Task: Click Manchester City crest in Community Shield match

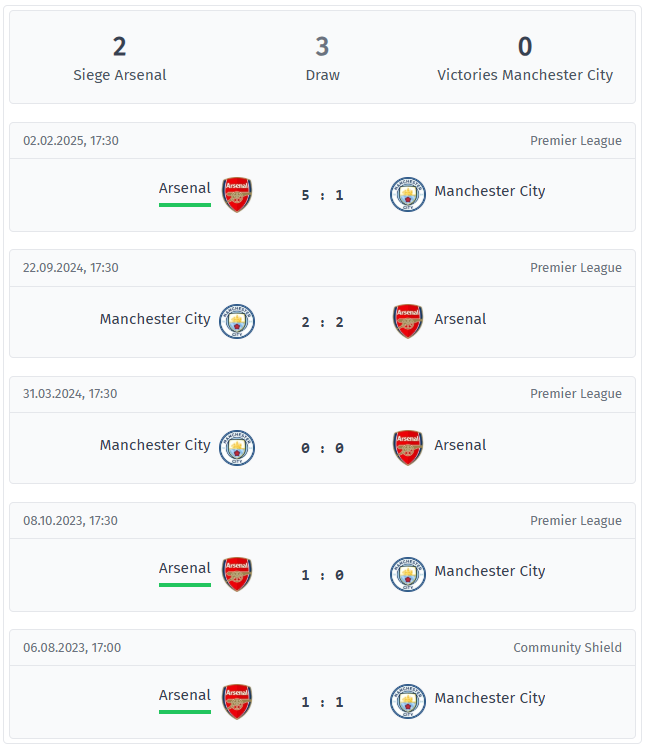Action: click(x=407, y=701)
